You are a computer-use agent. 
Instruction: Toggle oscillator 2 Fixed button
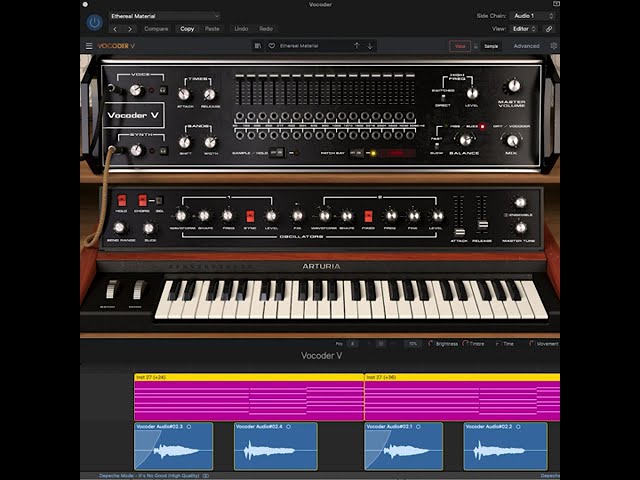coord(368,216)
